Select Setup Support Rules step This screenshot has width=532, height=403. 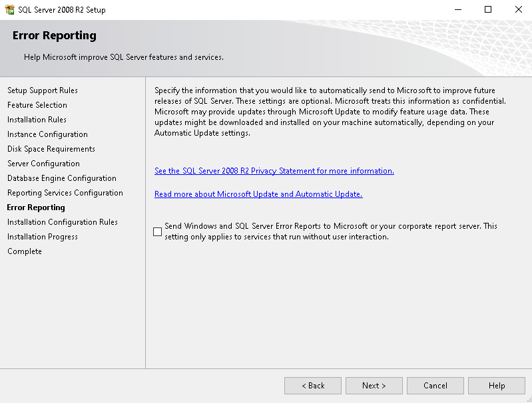click(x=43, y=90)
